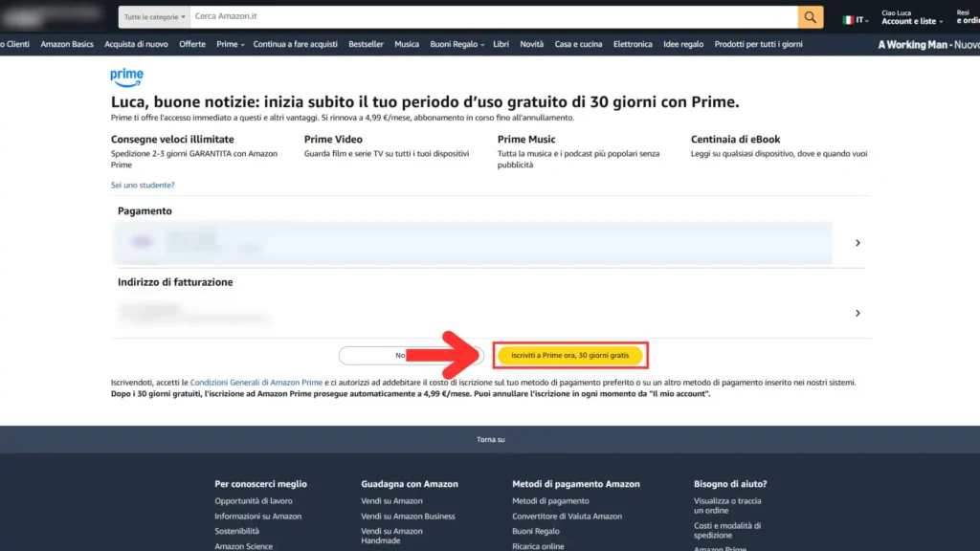Open the Ricarica online footer link
The height and width of the screenshot is (551, 980).
coord(538,546)
